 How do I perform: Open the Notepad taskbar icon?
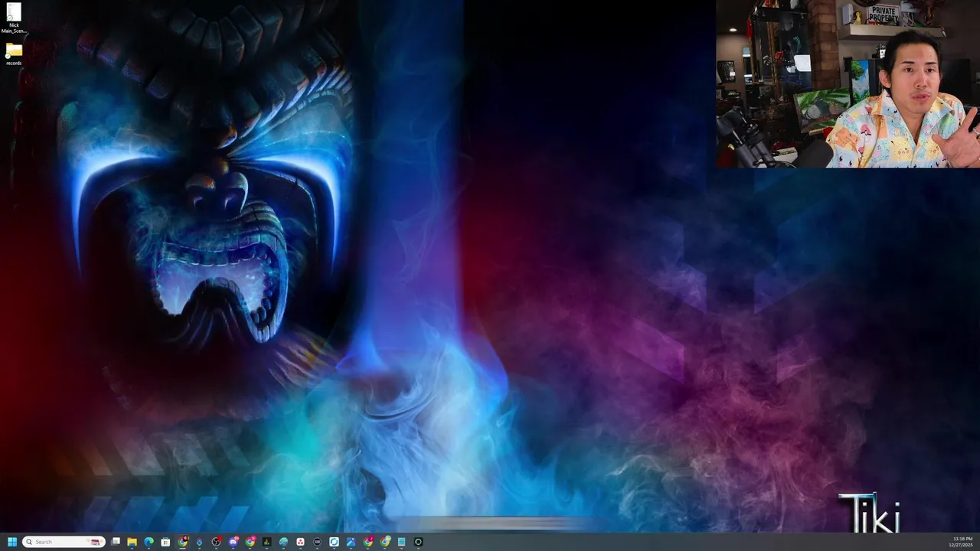pyautogui.click(x=401, y=542)
